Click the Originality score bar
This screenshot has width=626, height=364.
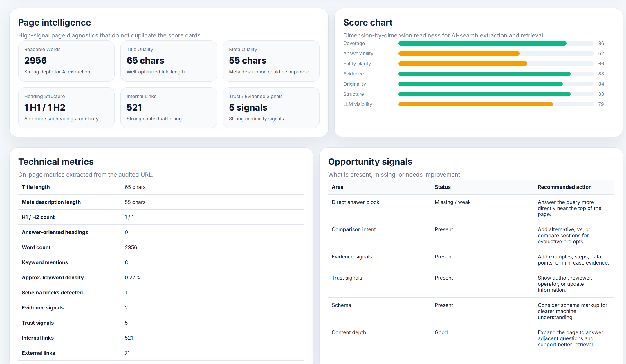(496, 84)
